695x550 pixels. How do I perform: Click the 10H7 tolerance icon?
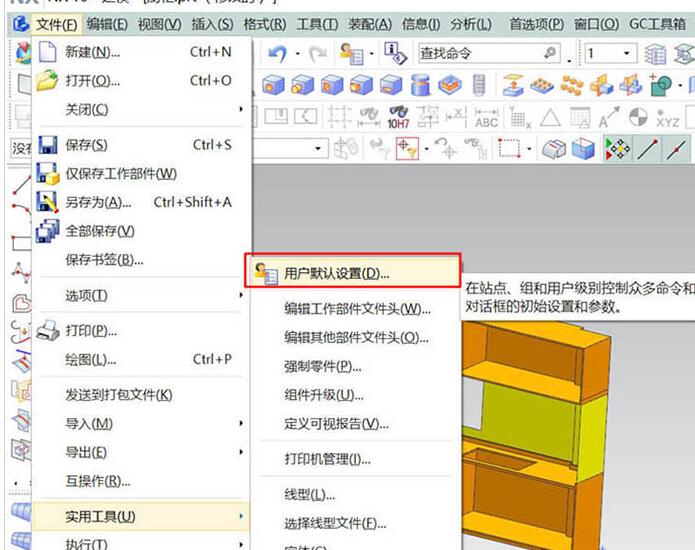[x=398, y=117]
